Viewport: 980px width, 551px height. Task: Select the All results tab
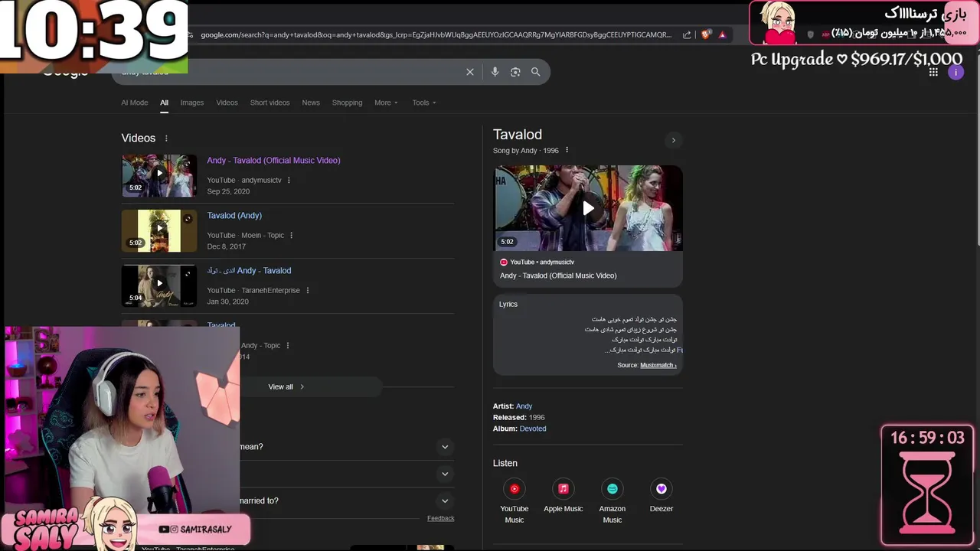[x=164, y=103]
